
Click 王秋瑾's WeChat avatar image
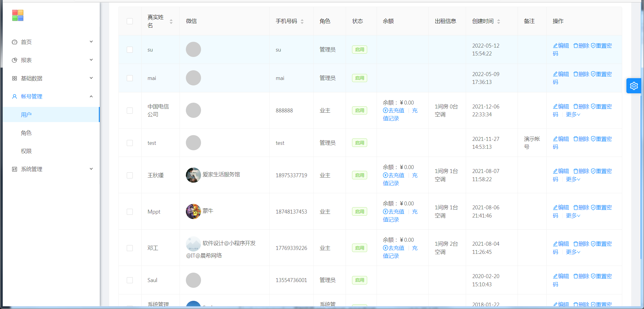click(193, 175)
